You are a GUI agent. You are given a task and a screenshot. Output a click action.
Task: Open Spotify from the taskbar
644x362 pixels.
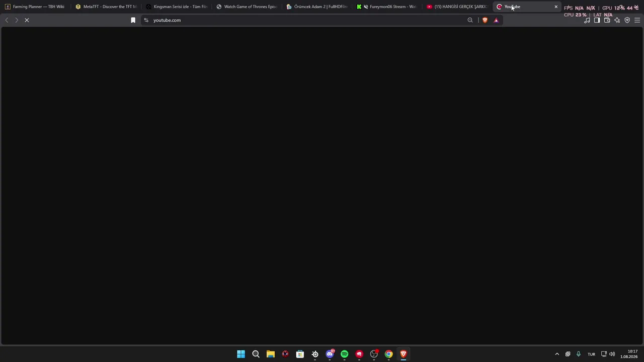point(344,354)
